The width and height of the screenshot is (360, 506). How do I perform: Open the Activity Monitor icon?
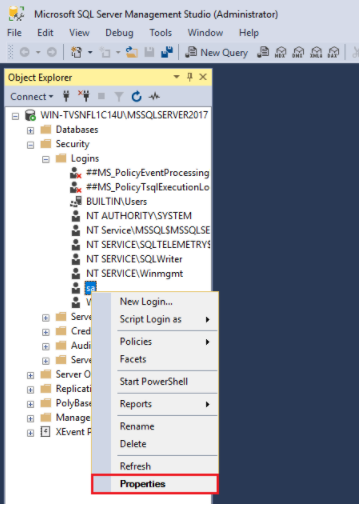pyautogui.click(x=154, y=97)
